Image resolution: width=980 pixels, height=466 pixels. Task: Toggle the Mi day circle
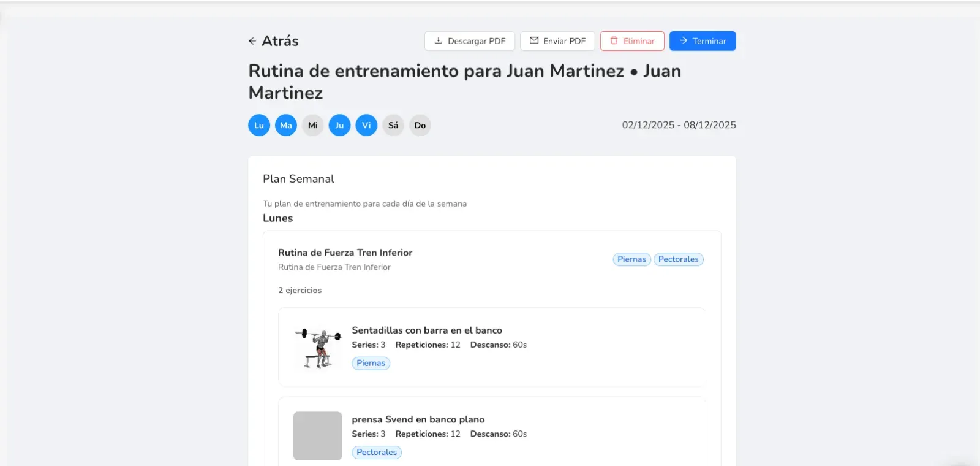313,125
